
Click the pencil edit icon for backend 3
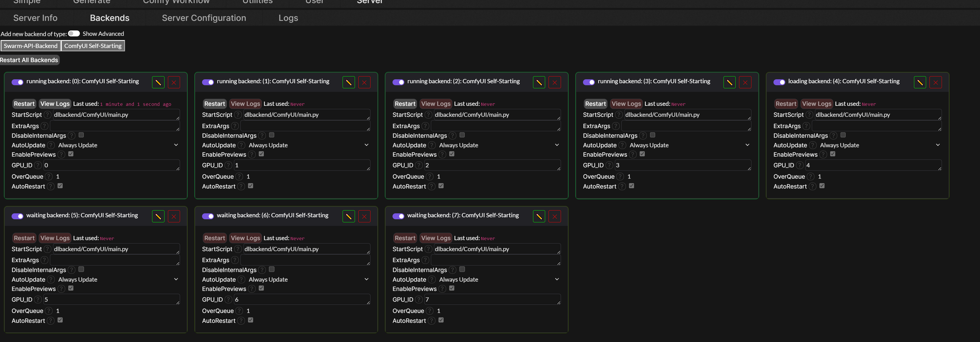tap(729, 82)
